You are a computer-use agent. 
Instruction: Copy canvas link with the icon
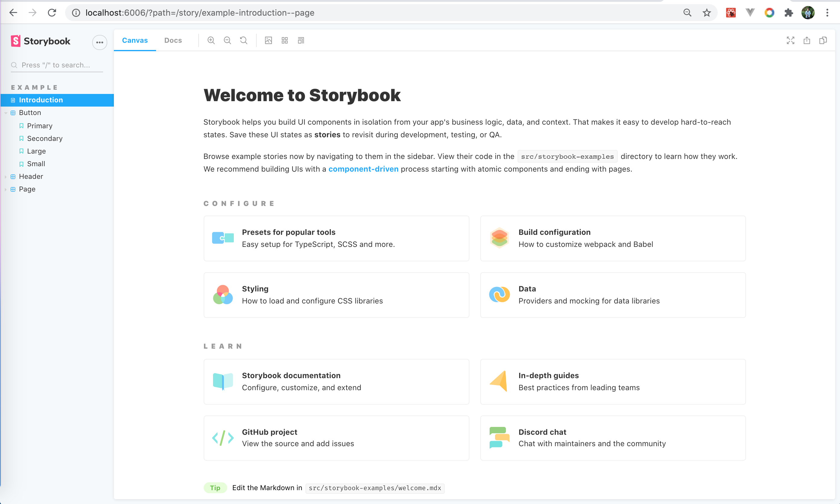click(823, 40)
